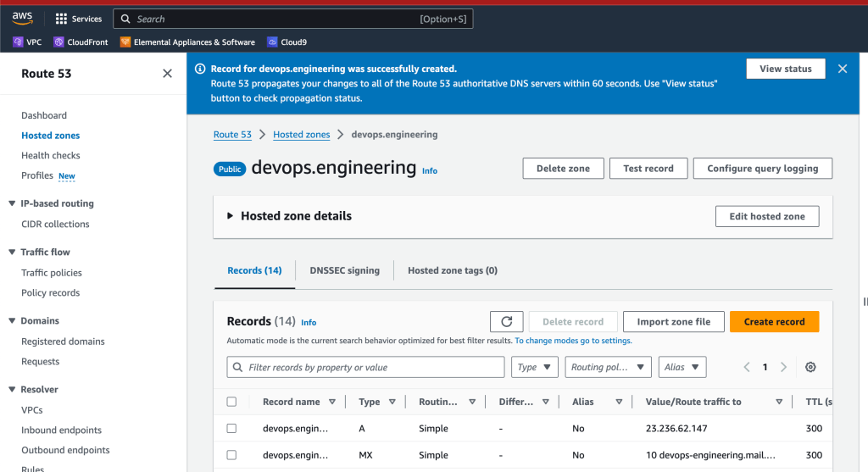Dismiss the success notification banner

(x=843, y=69)
